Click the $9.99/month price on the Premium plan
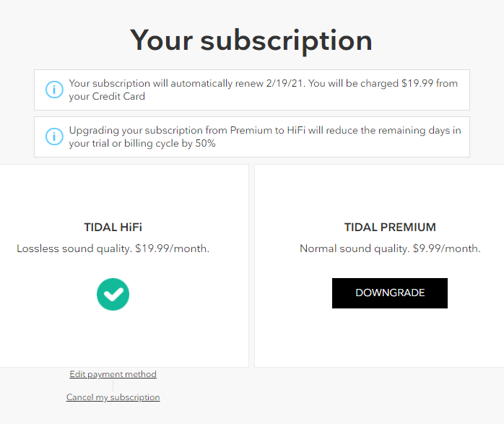This screenshot has width=504, height=424. 446,248
